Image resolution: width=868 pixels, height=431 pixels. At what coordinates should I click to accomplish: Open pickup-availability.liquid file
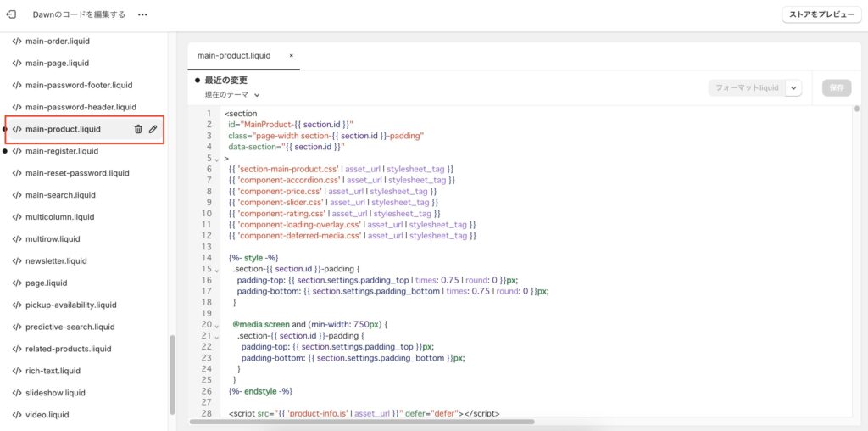(71, 305)
